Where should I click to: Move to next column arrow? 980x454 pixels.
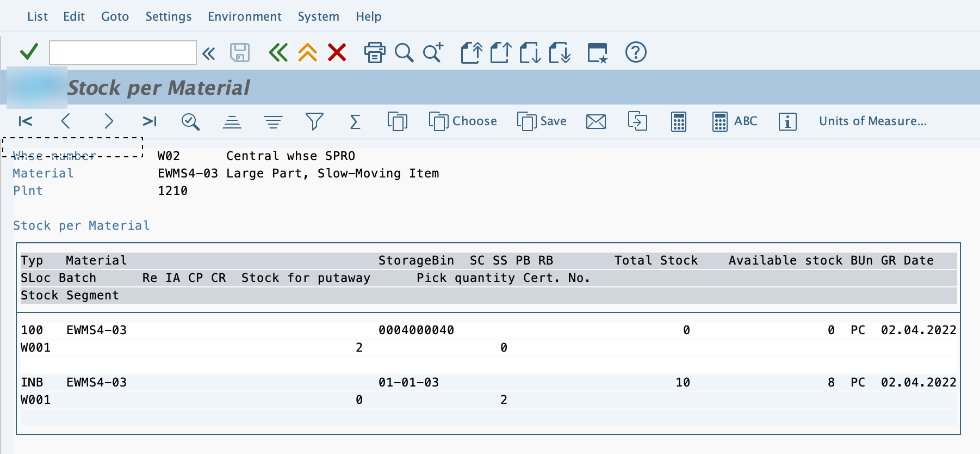pos(109,121)
